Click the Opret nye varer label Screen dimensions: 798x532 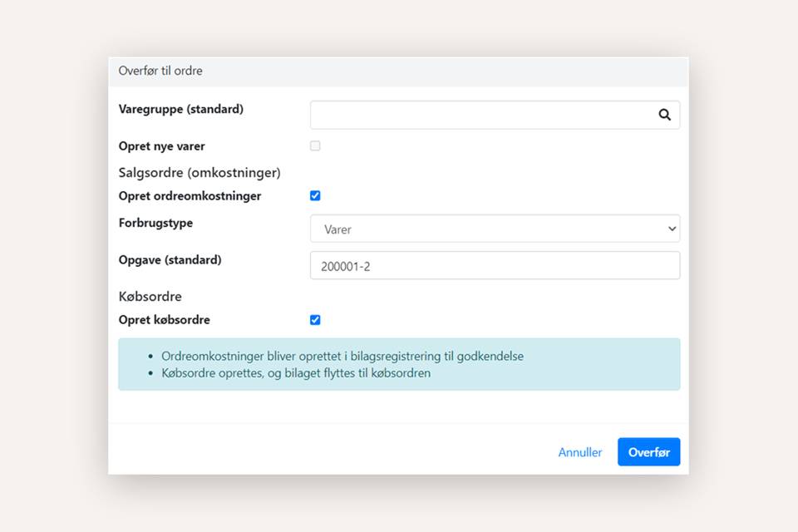point(162,146)
